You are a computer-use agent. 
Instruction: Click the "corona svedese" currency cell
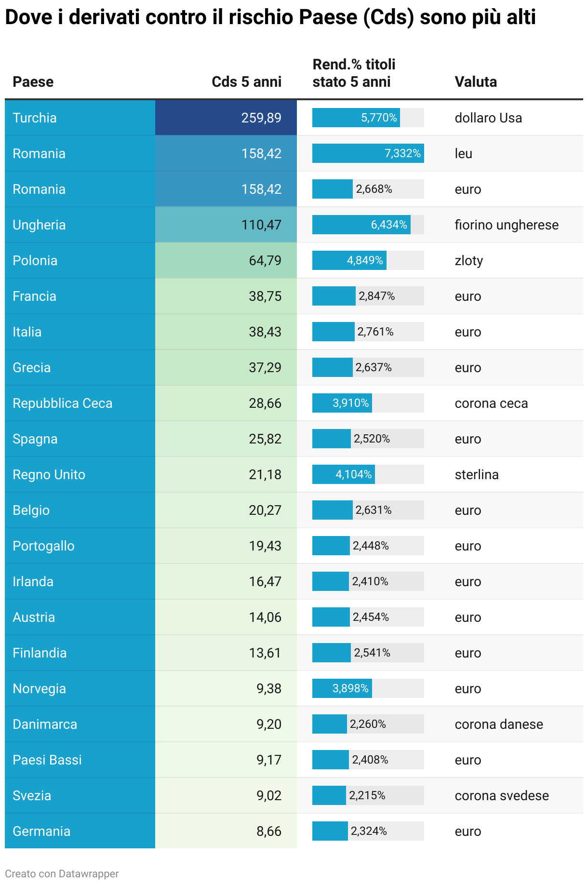click(502, 795)
